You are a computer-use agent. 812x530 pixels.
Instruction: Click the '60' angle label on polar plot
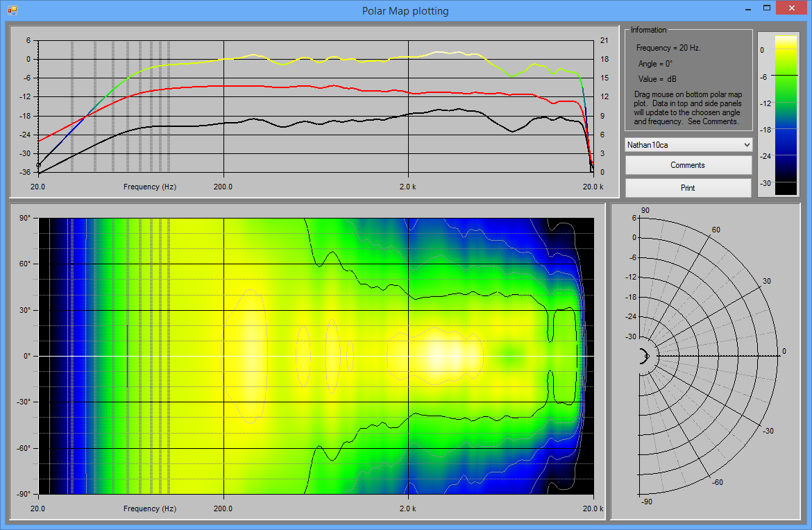[716, 230]
